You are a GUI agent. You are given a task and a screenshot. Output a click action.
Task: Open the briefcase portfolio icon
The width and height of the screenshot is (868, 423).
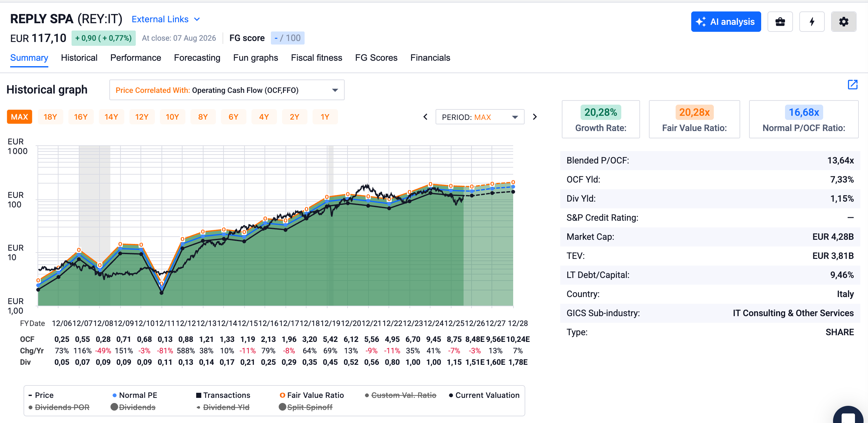pyautogui.click(x=780, y=22)
